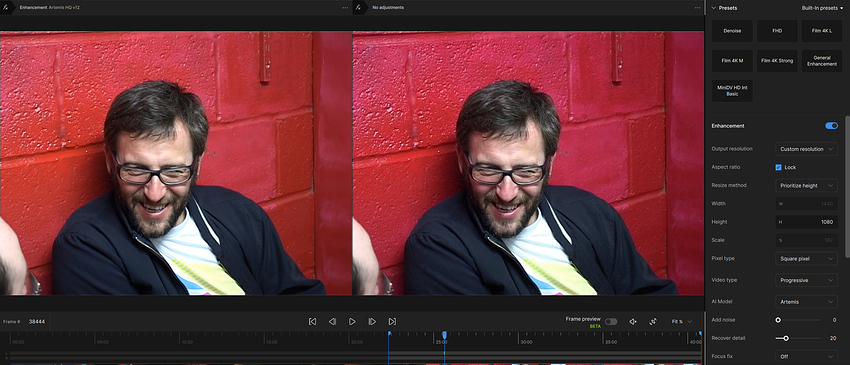
Task: Open the Output resolution dropdown
Action: coord(806,149)
